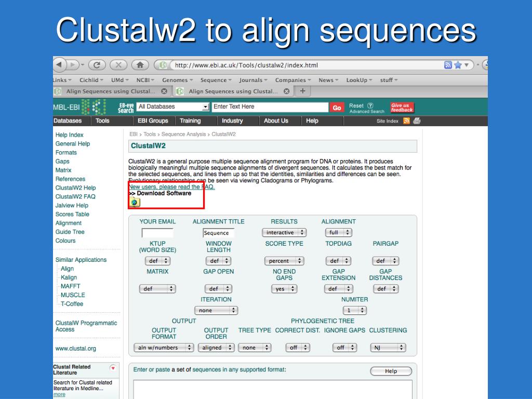Open the NUMITER dropdown
The width and height of the screenshot is (532, 399).
tap(355, 311)
